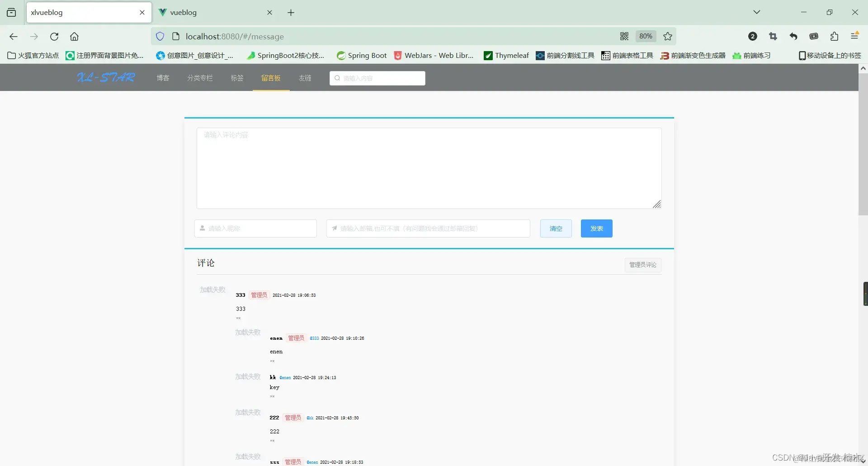Screen dimensions: 868x466
Task: Bookmark this page with the star icon
Action: [x=668, y=37]
